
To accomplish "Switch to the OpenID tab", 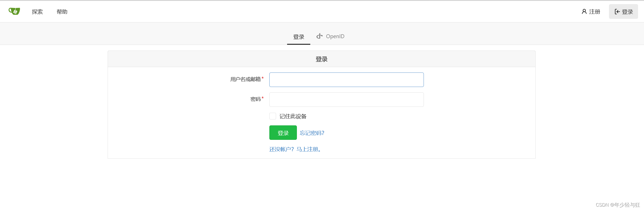I will tap(330, 36).
